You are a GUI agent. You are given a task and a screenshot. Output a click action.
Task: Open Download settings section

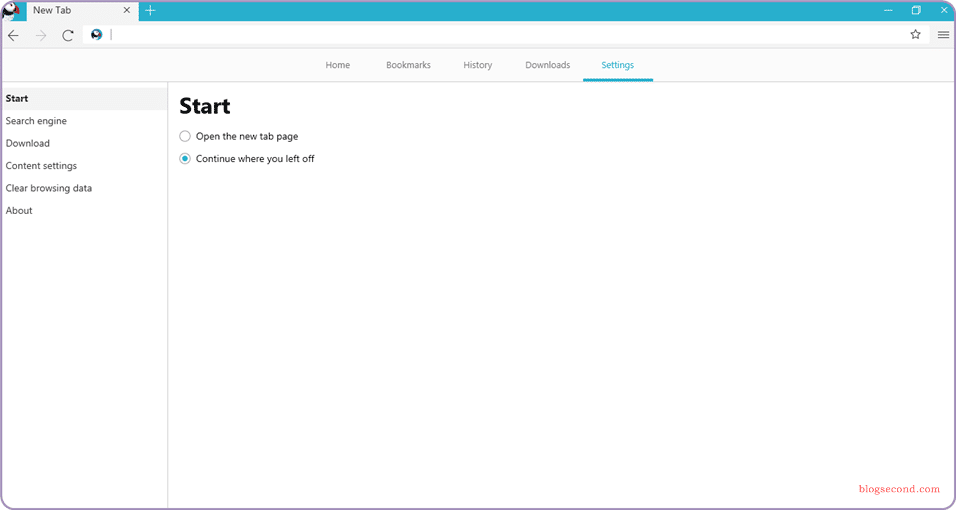[85, 143]
